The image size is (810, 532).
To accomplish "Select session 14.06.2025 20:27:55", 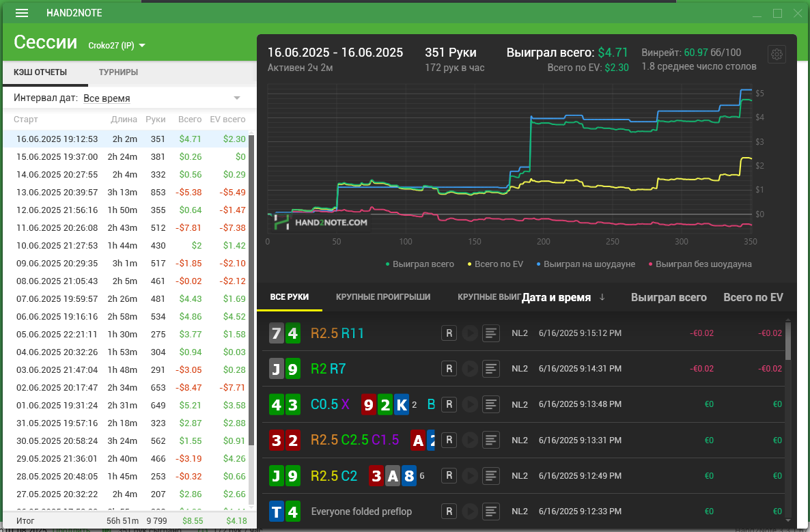I will coord(126,175).
